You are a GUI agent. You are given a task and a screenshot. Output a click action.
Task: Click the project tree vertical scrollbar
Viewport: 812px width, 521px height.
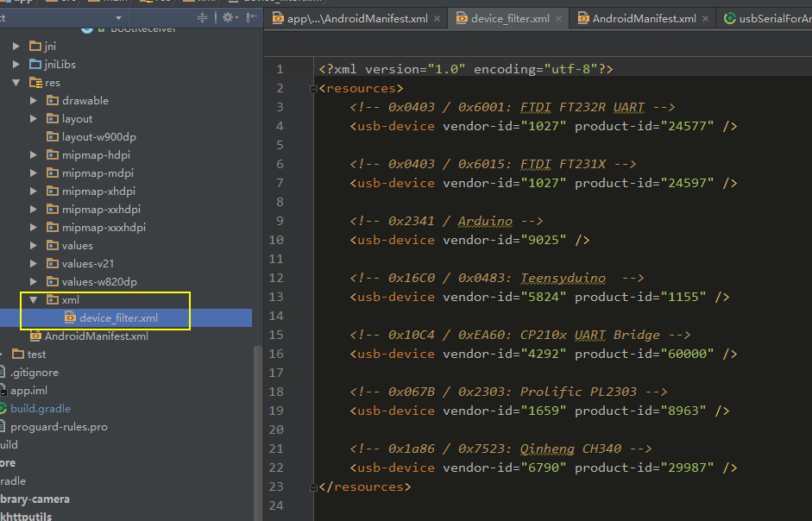(258, 432)
